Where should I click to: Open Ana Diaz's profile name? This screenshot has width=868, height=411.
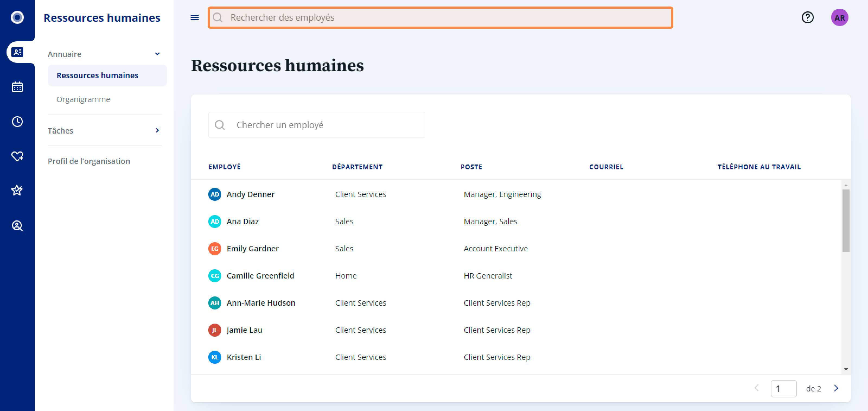[x=242, y=222]
